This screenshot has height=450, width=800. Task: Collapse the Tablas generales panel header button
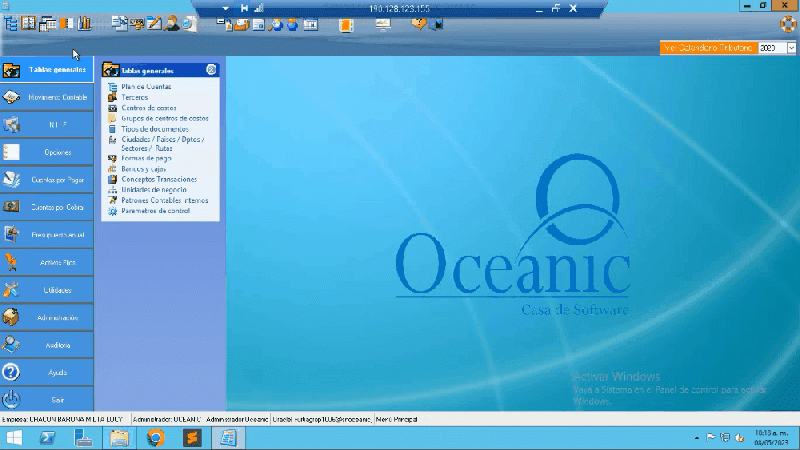(x=211, y=70)
